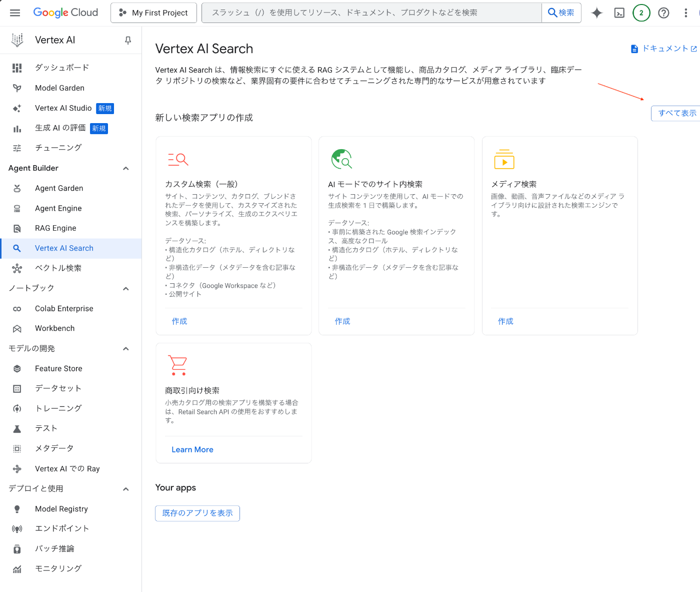Click the トレーニング icon
This screenshot has height=592, width=700.
pos(17,409)
